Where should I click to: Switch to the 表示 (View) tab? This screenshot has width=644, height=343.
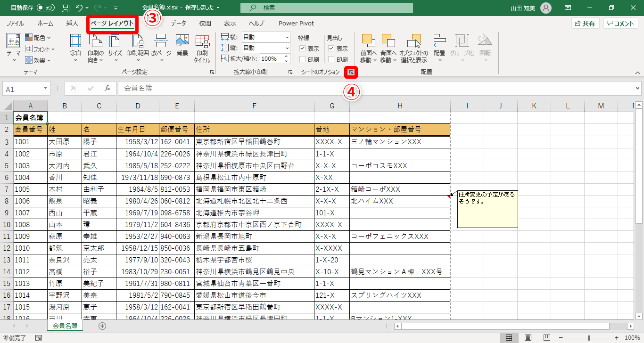click(x=230, y=24)
